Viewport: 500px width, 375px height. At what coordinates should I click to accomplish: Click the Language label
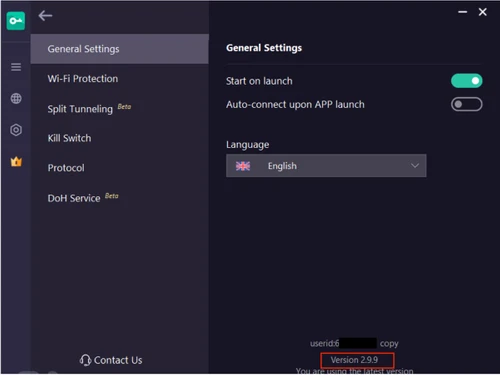pyautogui.click(x=247, y=145)
